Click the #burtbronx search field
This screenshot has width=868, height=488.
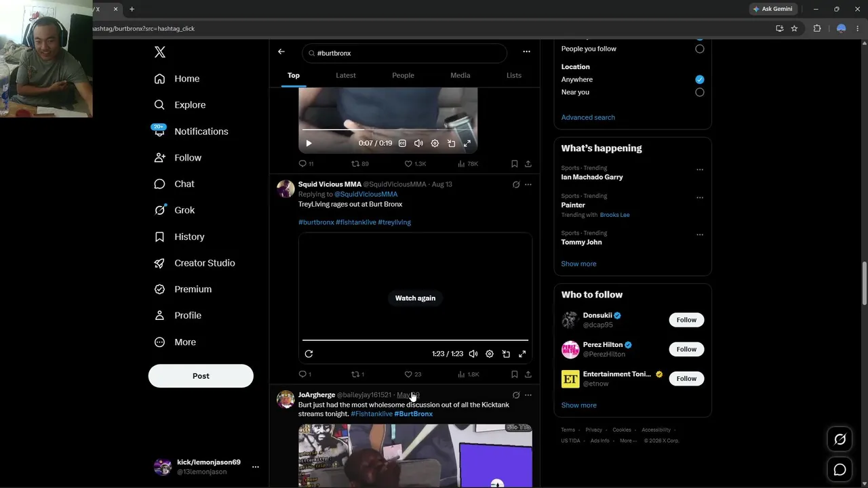coord(405,53)
